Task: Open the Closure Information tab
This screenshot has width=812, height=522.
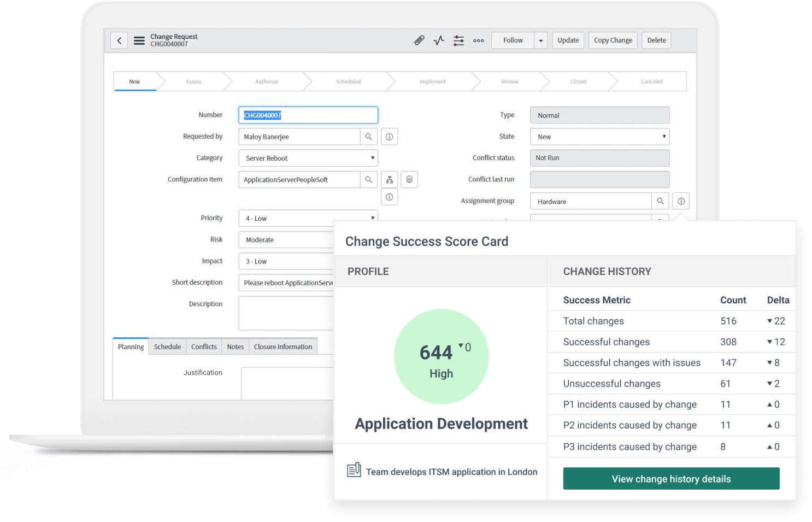Action: pyautogui.click(x=283, y=347)
